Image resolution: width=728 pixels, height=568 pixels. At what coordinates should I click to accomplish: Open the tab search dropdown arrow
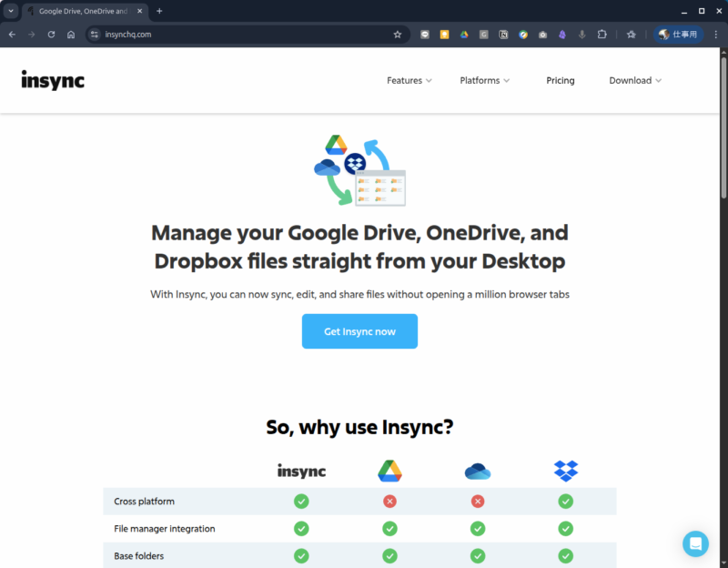pyautogui.click(x=11, y=11)
